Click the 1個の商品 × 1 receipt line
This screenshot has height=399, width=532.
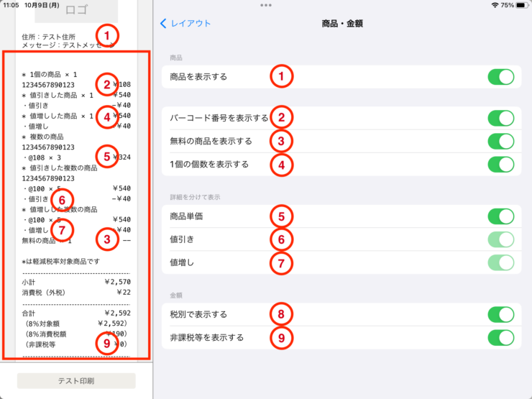(x=50, y=74)
